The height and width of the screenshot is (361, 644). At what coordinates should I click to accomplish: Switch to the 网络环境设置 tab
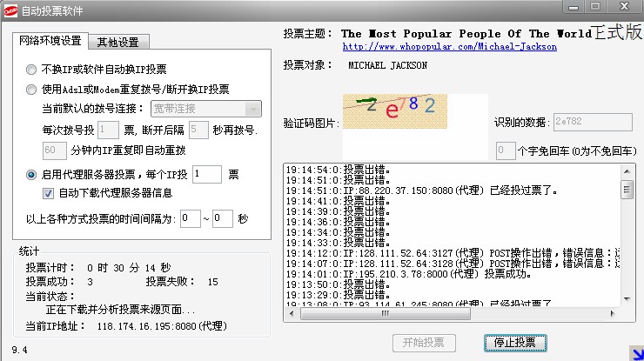(50, 41)
